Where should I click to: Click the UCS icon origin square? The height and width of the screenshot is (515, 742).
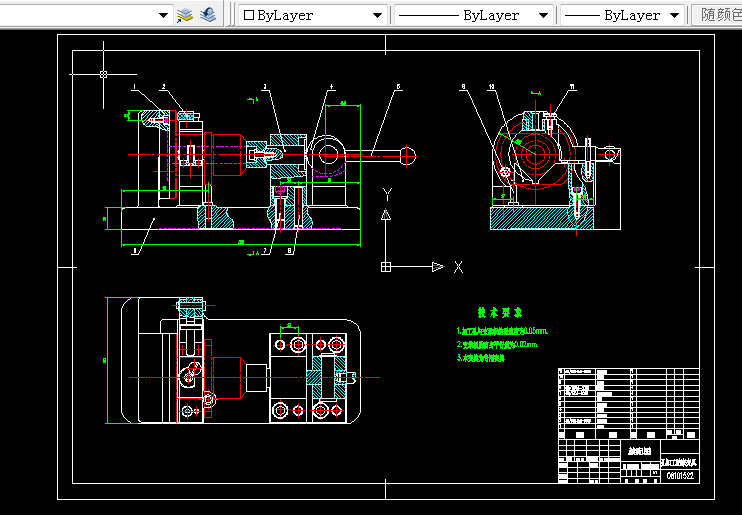point(386,267)
